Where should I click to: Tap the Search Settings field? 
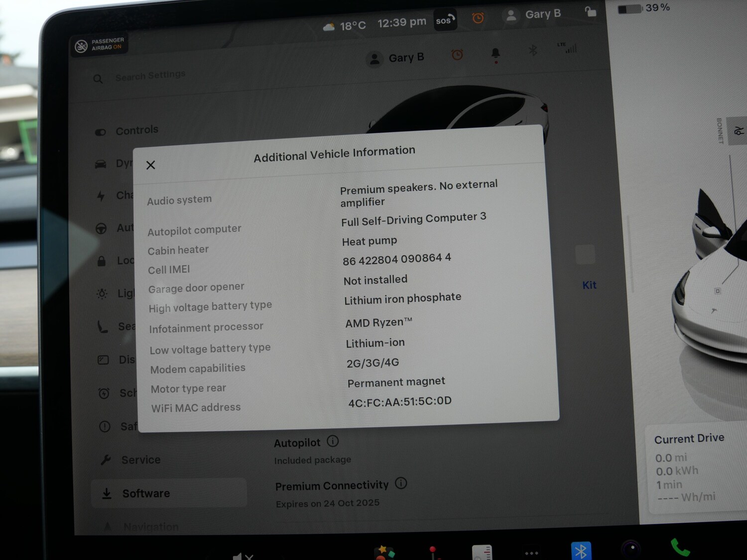coord(150,76)
